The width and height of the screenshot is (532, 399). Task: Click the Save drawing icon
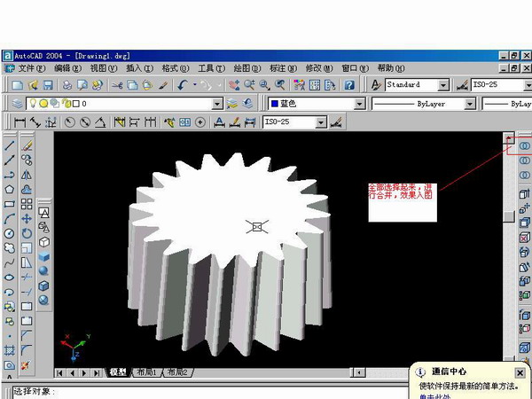click(x=48, y=84)
